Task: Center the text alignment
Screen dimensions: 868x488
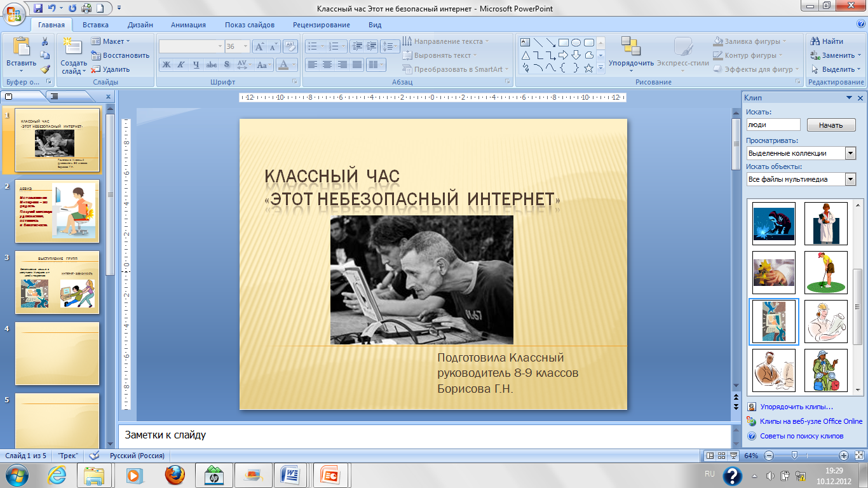Action: coord(327,64)
